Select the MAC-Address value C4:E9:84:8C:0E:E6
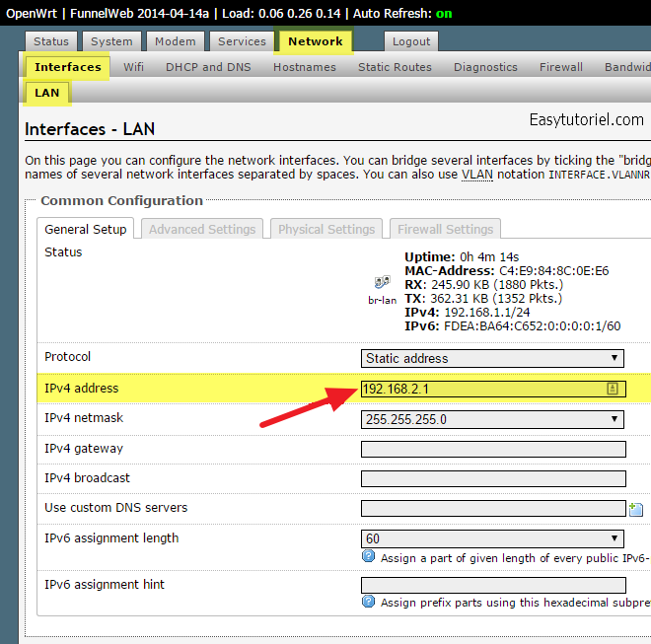This screenshot has width=651, height=644. (x=554, y=271)
